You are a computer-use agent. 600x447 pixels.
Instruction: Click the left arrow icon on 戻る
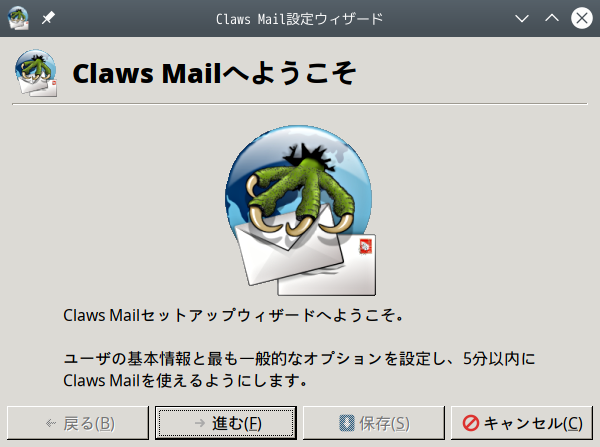[51, 423]
